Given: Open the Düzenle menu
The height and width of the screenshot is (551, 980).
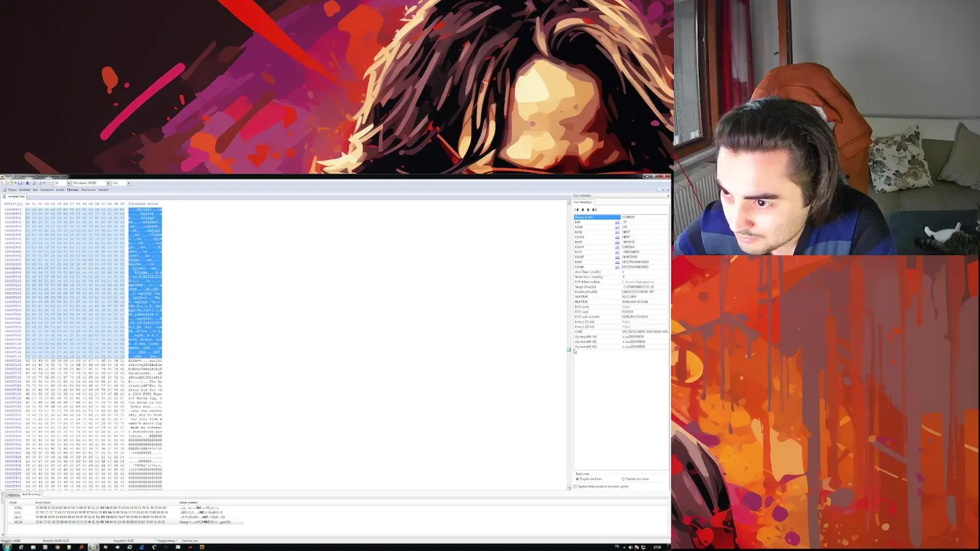Looking at the screenshot, I should 24,190.
